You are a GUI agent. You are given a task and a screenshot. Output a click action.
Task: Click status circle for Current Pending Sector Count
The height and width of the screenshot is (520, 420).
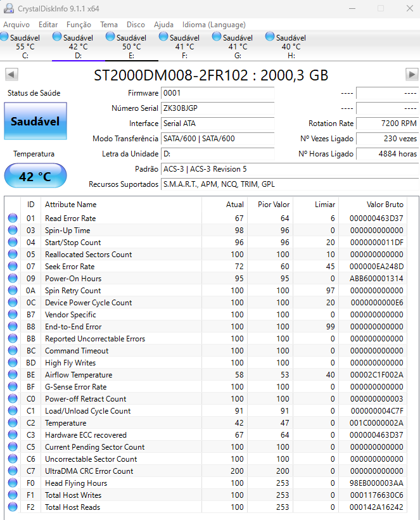click(13, 447)
